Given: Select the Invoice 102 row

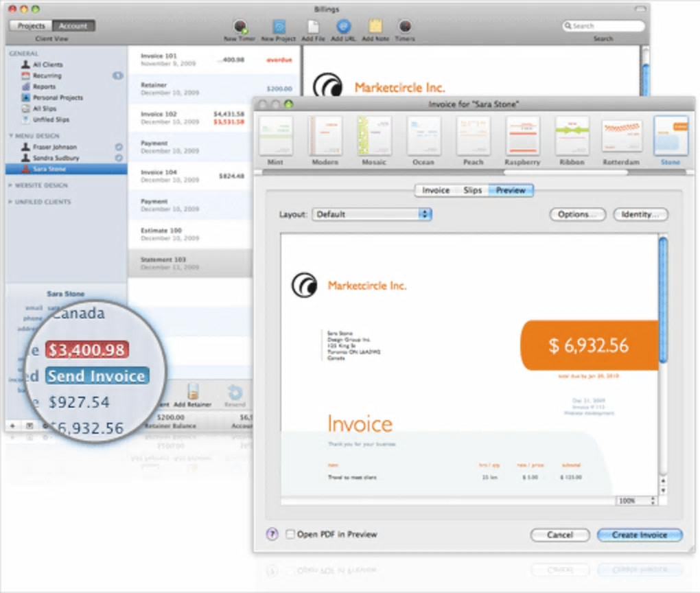Looking at the screenshot, I should pyautogui.click(x=190, y=118).
